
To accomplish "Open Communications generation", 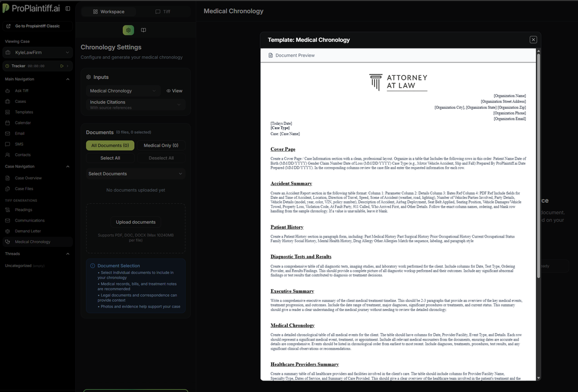I will (x=29, y=220).
